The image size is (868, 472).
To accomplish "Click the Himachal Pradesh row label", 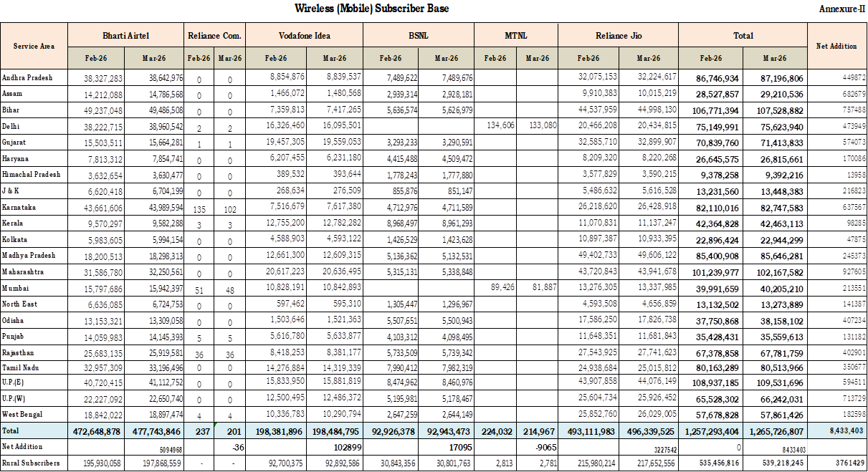I will pyautogui.click(x=34, y=174).
